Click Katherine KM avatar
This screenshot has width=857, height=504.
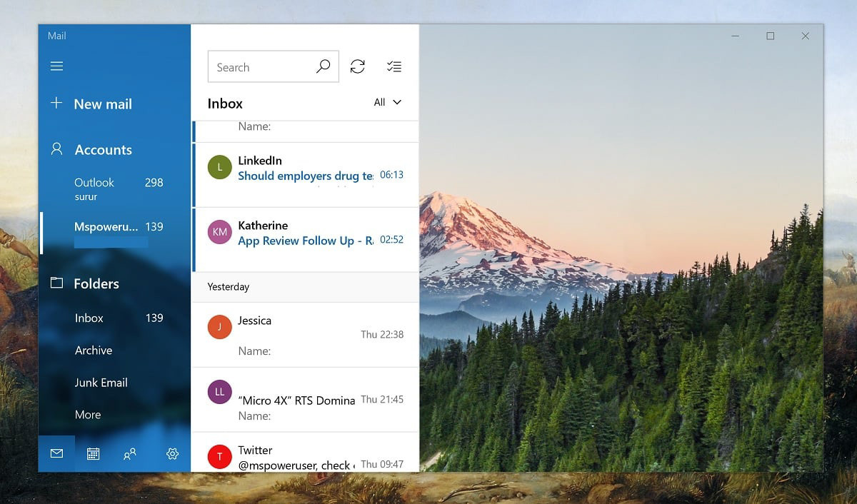[x=220, y=232]
